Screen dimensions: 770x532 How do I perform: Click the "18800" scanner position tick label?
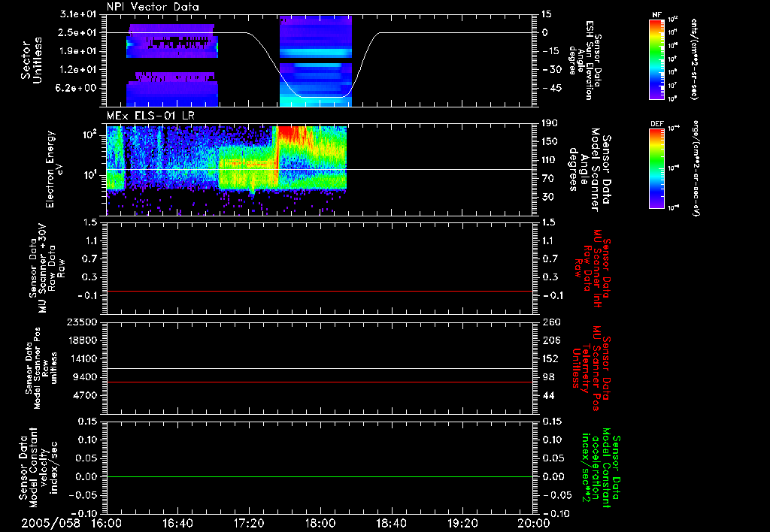[82, 340]
